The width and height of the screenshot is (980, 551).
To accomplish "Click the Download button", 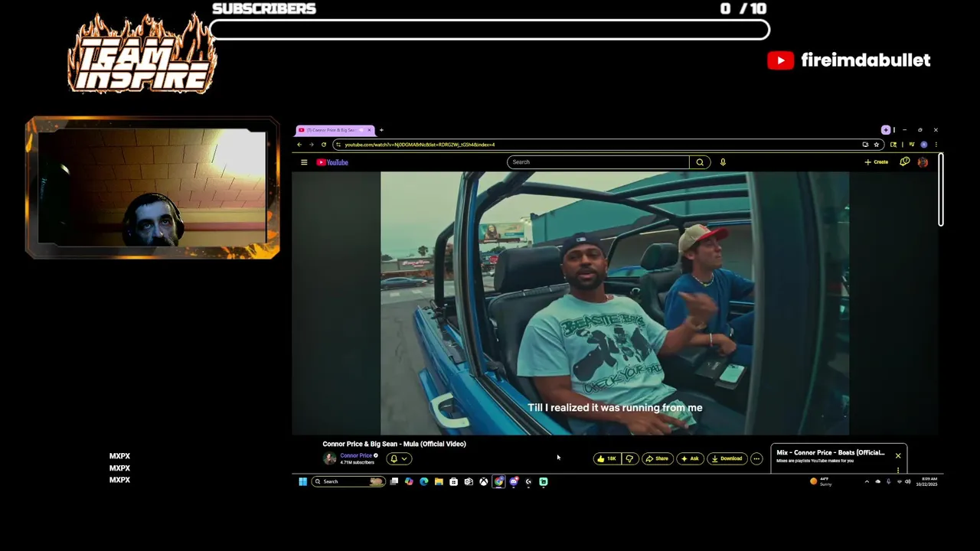I will [x=727, y=458].
